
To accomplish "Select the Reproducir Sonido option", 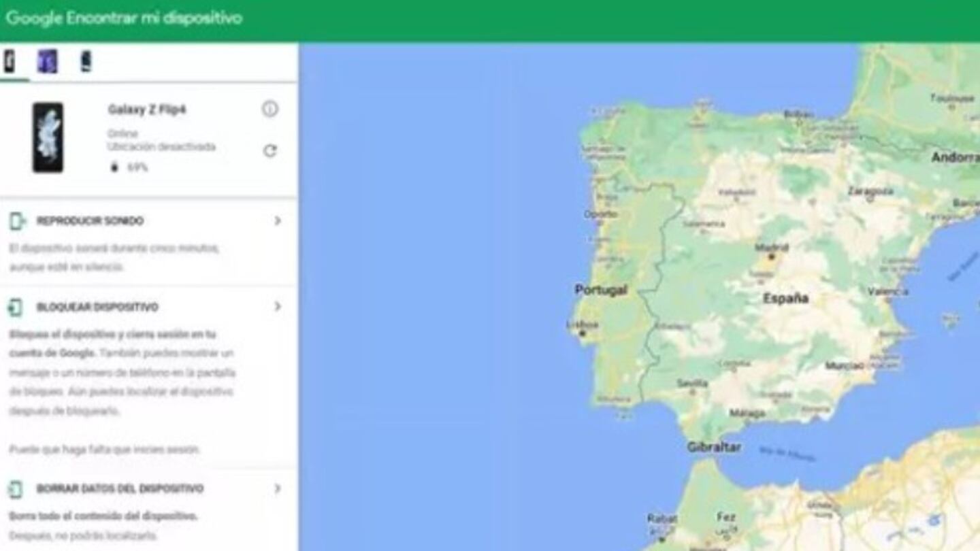I will (x=90, y=221).
